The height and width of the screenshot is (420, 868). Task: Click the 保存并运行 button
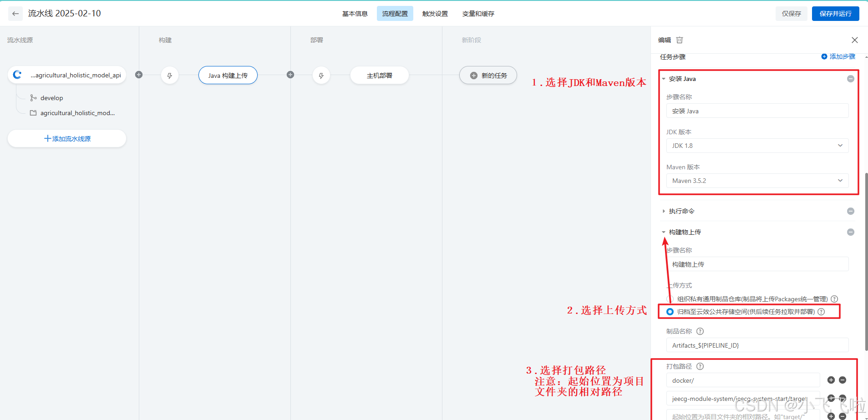tap(836, 14)
